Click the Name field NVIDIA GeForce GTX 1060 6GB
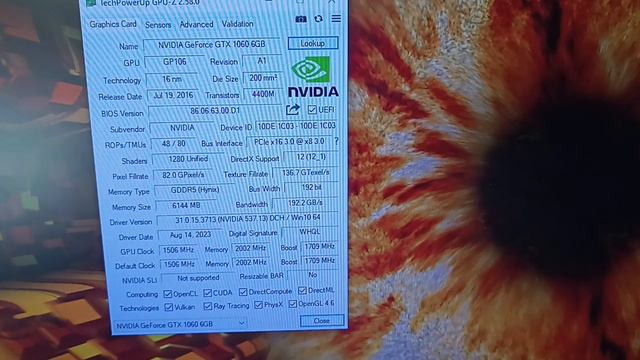640x360 pixels. [212, 44]
